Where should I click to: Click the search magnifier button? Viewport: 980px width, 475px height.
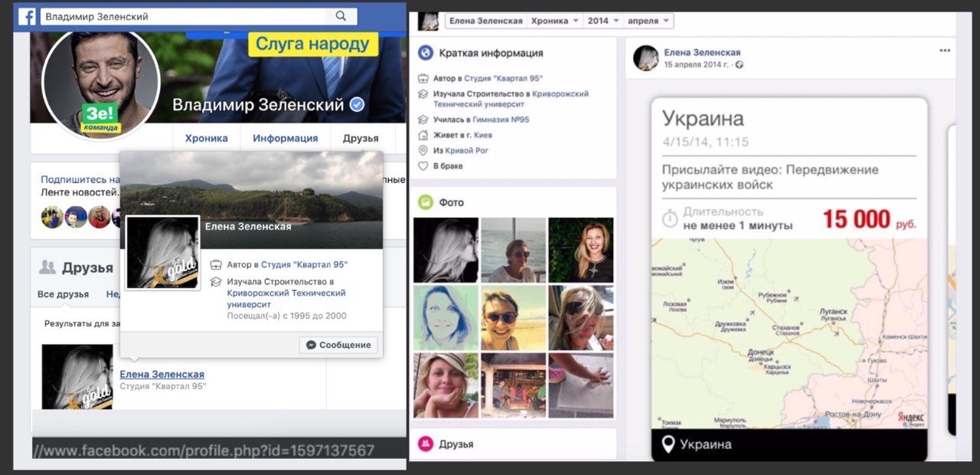tap(341, 16)
